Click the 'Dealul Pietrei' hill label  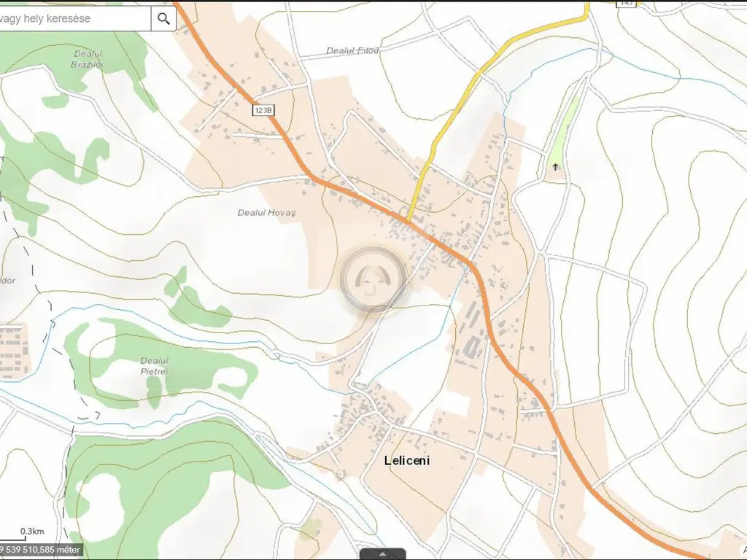[x=155, y=366]
